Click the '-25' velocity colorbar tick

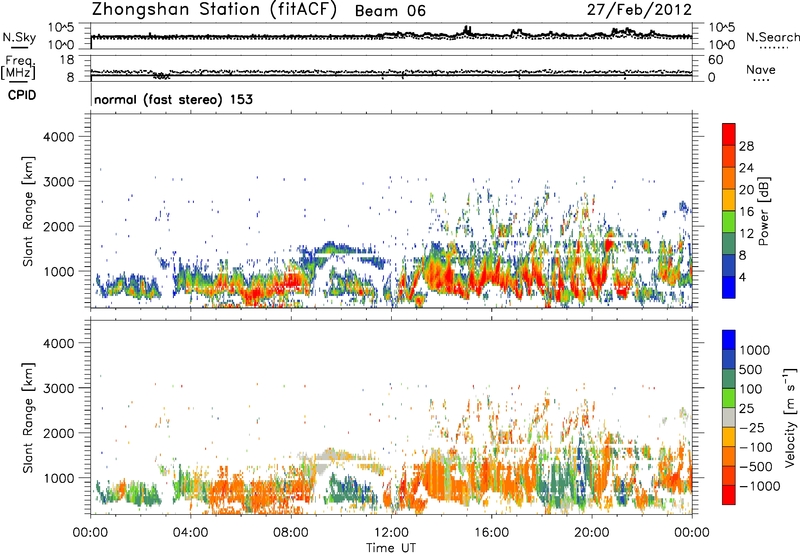coord(752,427)
